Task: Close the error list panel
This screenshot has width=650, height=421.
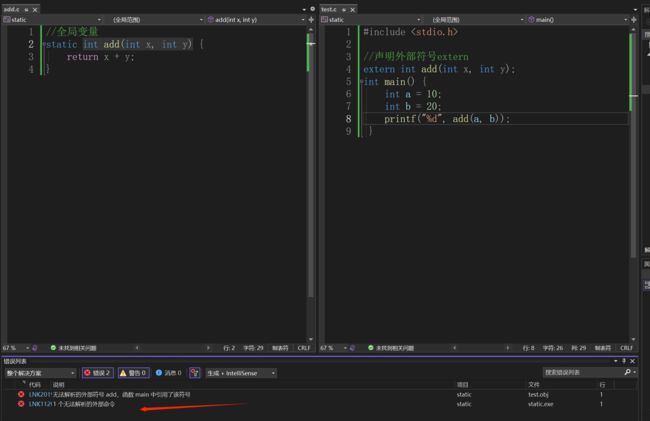Action: pos(633,361)
